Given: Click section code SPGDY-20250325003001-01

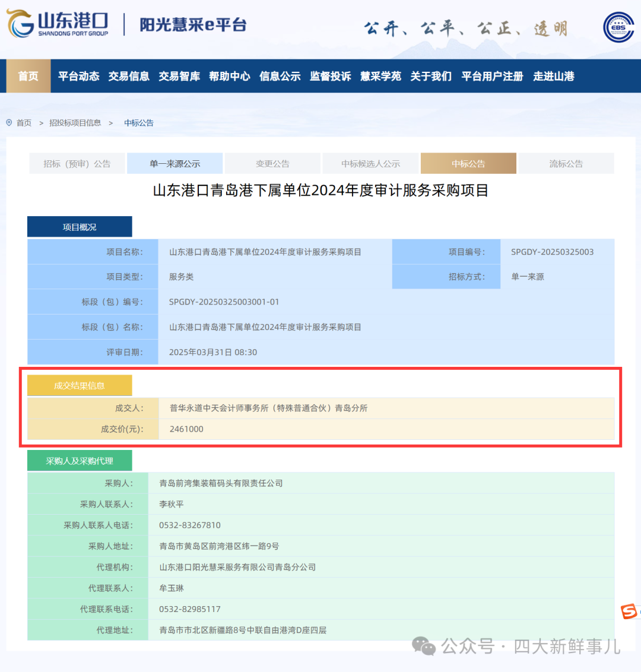Looking at the screenshot, I should (224, 302).
